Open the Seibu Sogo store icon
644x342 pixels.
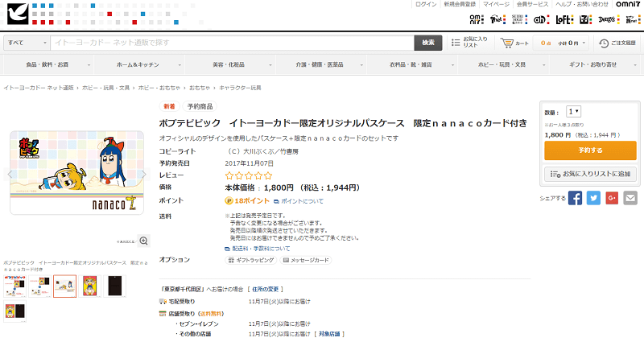[519, 19]
